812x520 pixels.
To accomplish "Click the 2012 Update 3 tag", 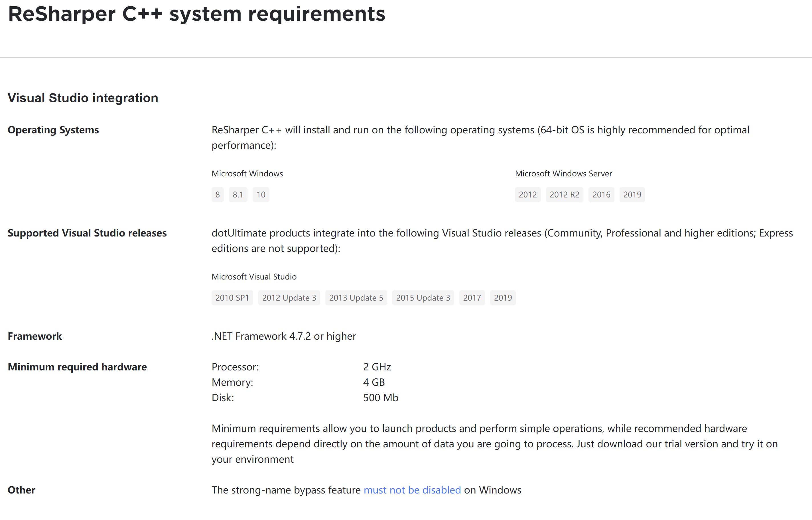I will coord(289,298).
